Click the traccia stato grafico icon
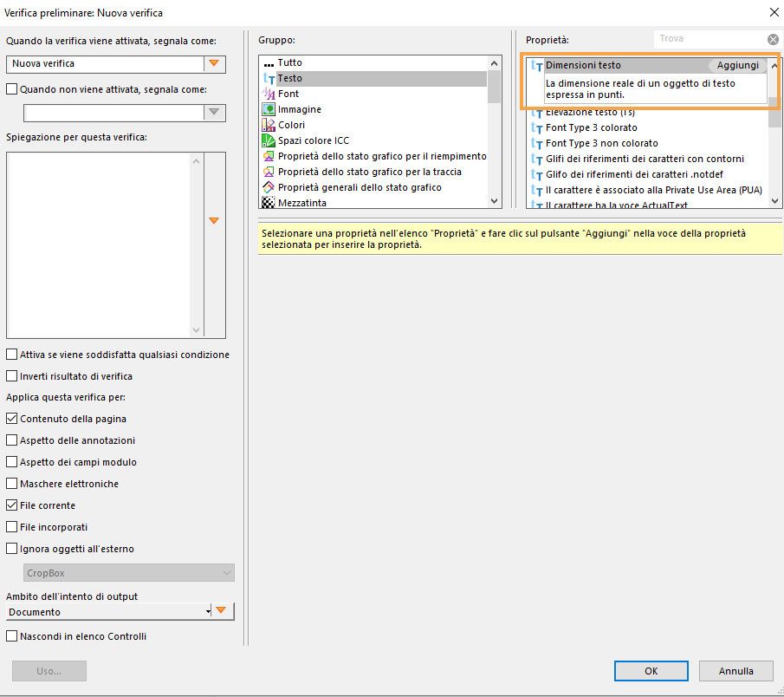Viewport: 784px width, 697px height. [x=269, y=172]
